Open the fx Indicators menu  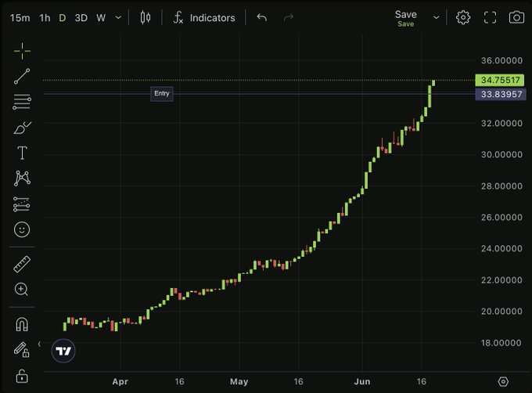[x=204, y=18]
